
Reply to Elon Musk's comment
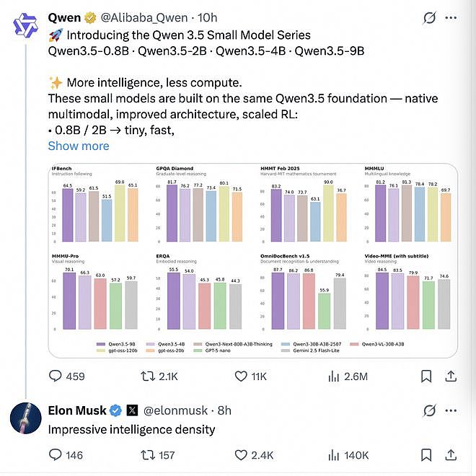pos(66,455)
